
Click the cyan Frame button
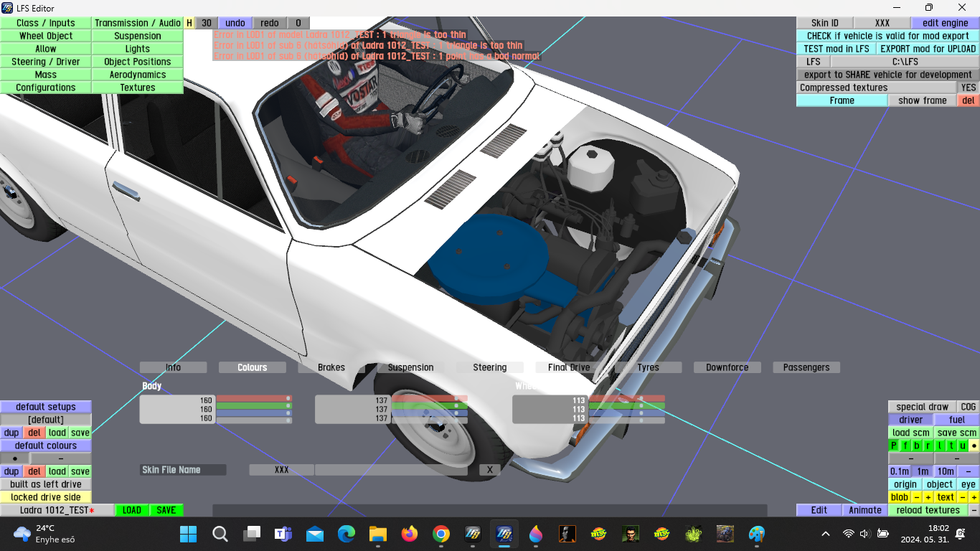pos(842,100)
